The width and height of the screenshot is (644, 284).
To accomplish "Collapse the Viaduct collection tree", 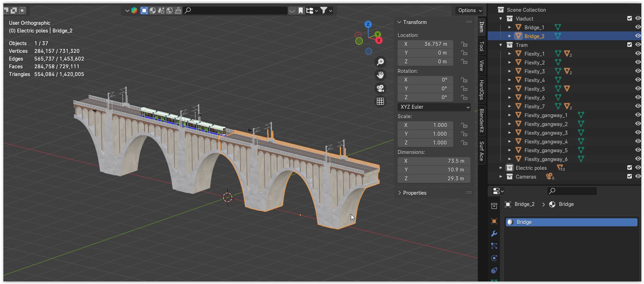I will click(x=501, y=19).
